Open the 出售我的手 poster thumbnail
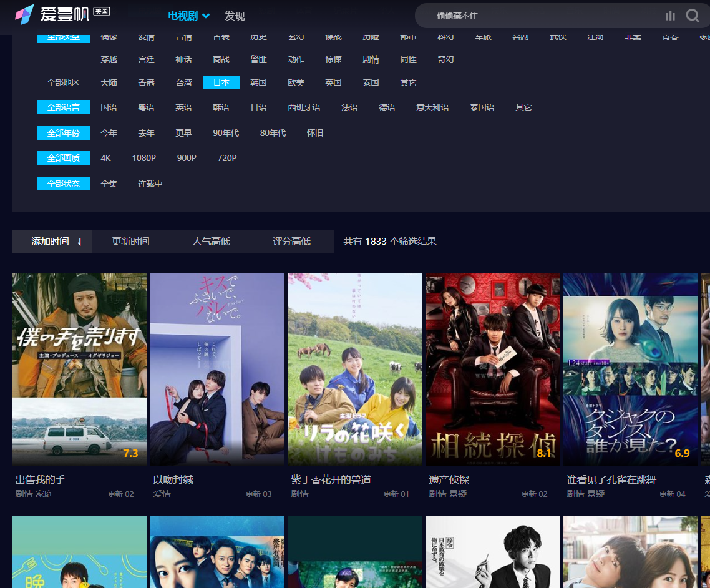Screen dimensions: 710x588 79,369
